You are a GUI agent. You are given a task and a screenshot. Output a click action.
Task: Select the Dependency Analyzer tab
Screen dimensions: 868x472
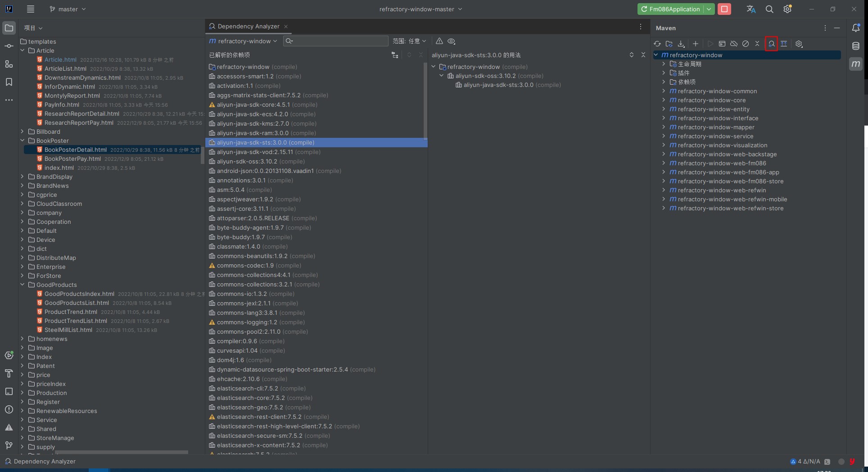[249, 27]
